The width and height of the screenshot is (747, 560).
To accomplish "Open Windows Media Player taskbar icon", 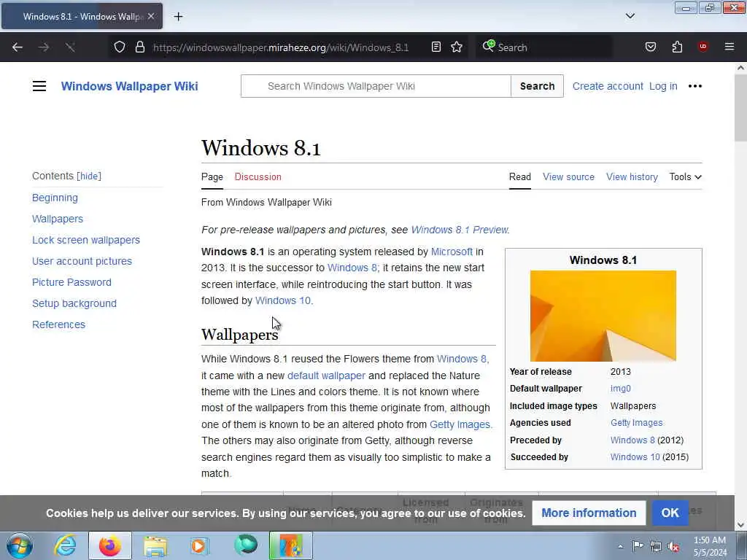I will tap(200, 545).
